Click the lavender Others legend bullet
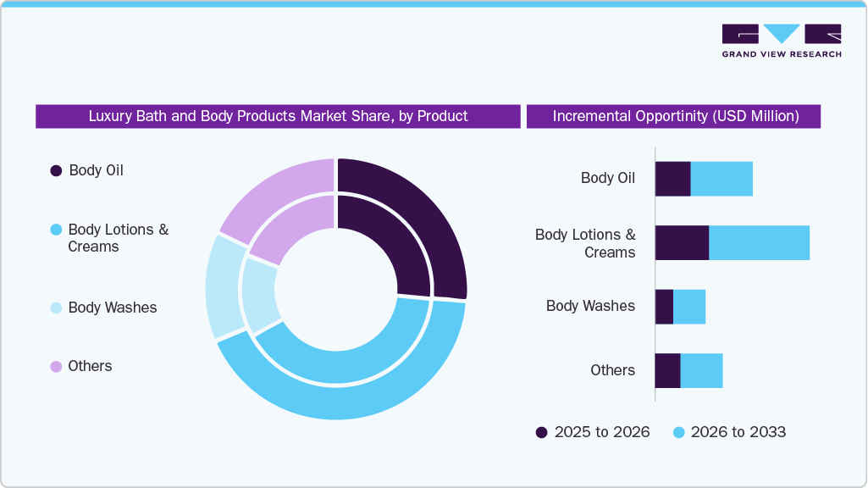This screenshot has width=868, height=488. (54, 365)
